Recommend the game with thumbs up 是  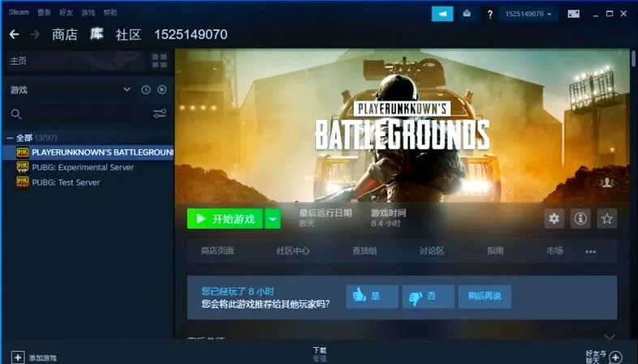click(372, 296)
